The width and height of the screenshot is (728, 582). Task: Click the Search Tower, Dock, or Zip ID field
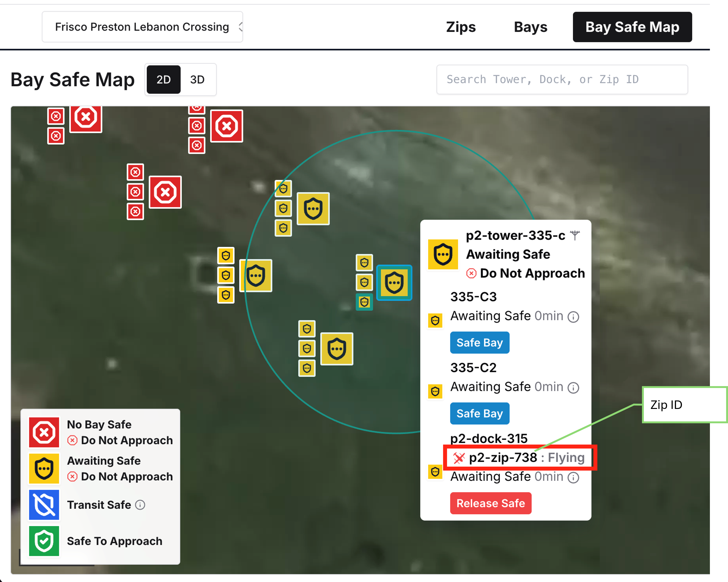(562, 79)
